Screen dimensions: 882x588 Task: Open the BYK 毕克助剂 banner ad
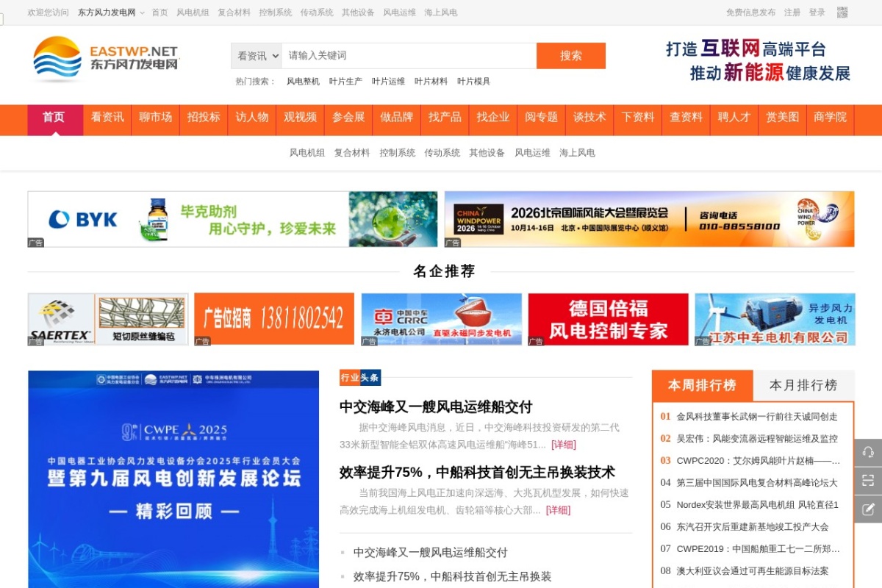tap(232, 219)
